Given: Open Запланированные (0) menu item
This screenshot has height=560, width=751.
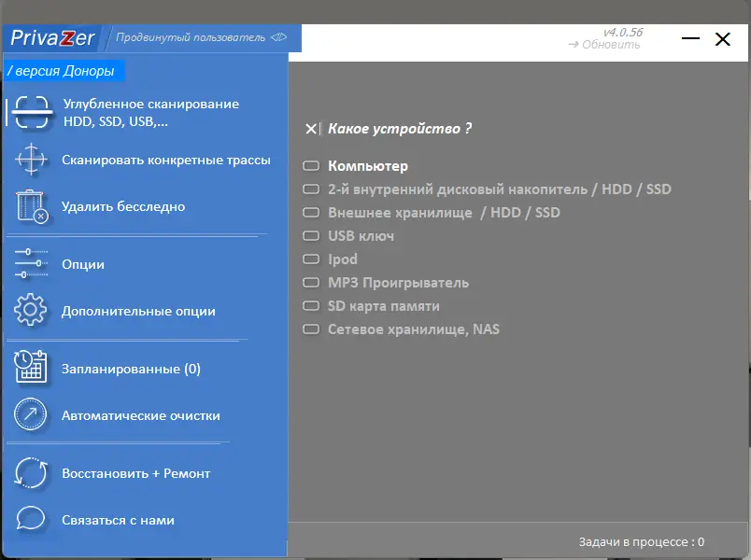Looking at the screenshot, I should [x=131, y=369].
